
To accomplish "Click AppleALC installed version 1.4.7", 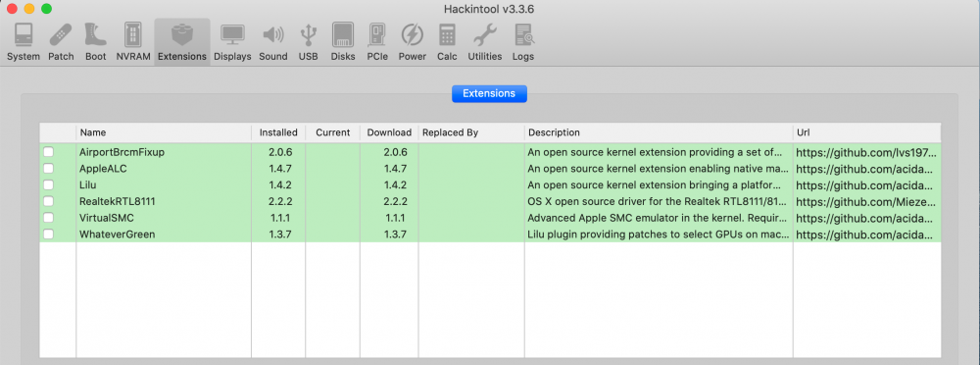I will point(280,169).
